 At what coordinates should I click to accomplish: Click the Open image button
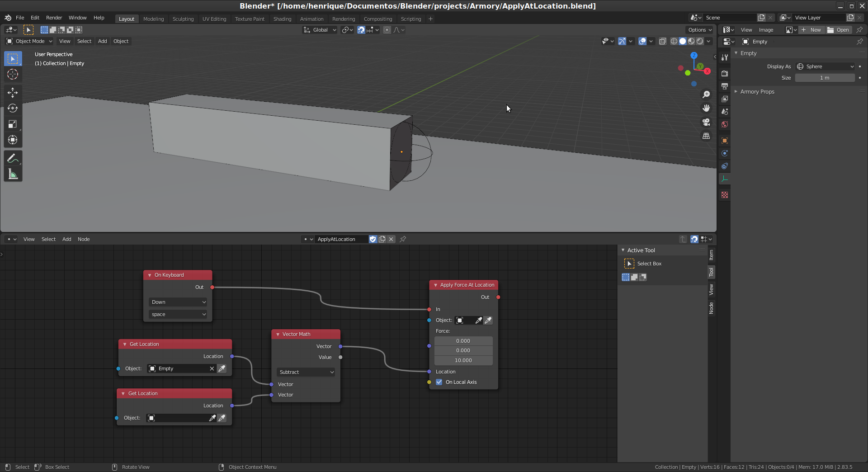point(839,30)
